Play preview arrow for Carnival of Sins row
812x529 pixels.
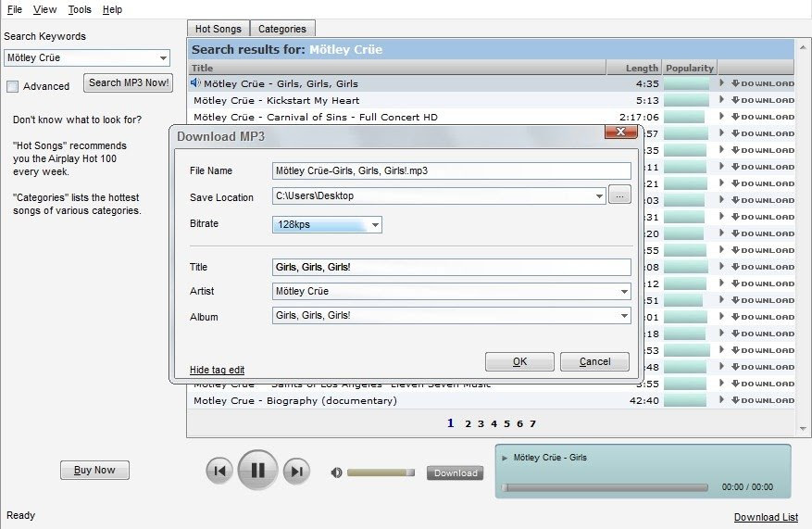click(x=721, y=116)
